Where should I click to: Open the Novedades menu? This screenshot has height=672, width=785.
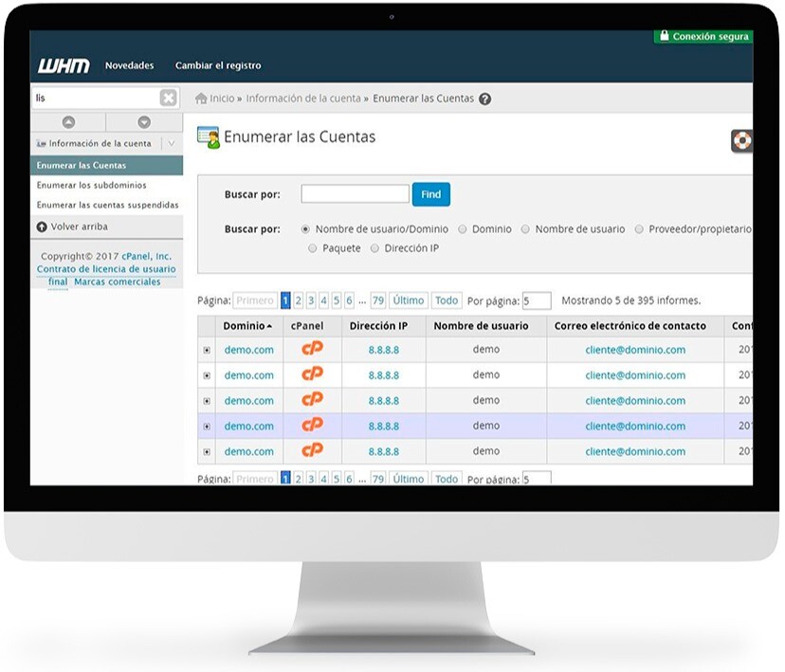click(x=128, y=66)
